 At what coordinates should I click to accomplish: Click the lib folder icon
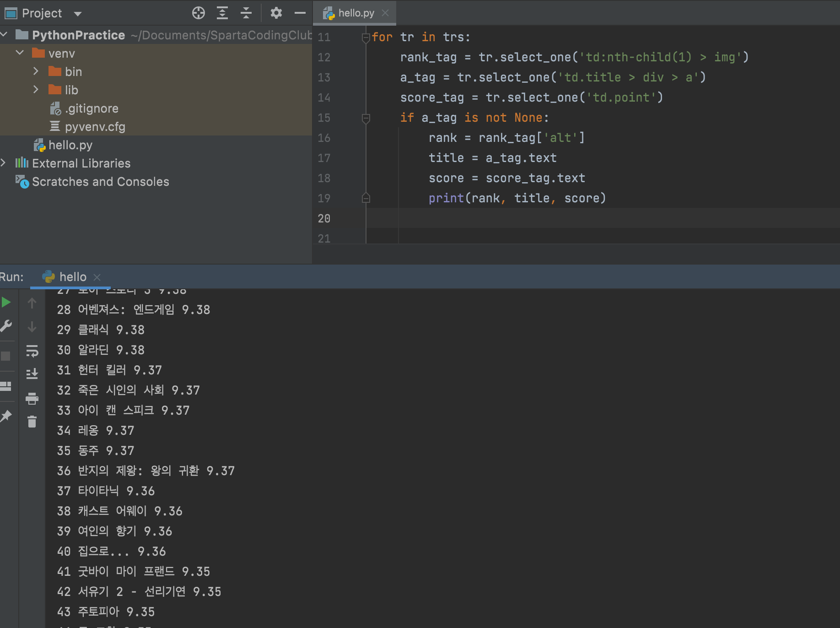point(55,90)
